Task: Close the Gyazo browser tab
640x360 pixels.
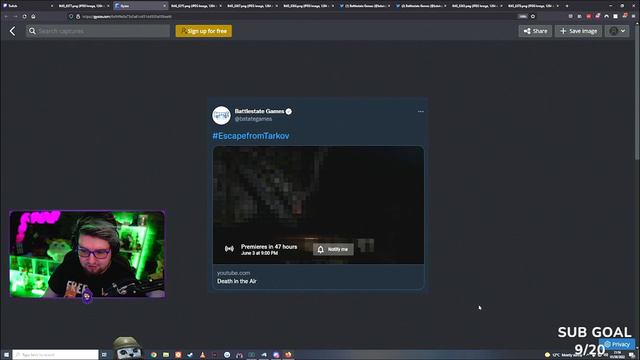Action: [164, 6]
